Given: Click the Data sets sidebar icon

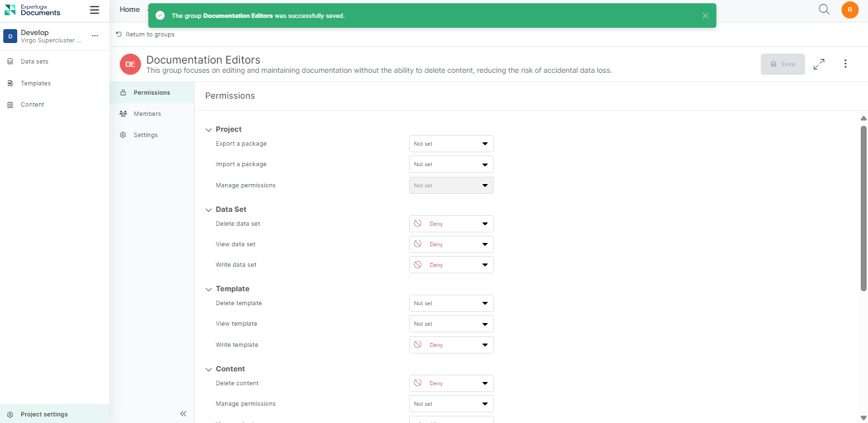Looking at the screenshot, I should 10,62.
